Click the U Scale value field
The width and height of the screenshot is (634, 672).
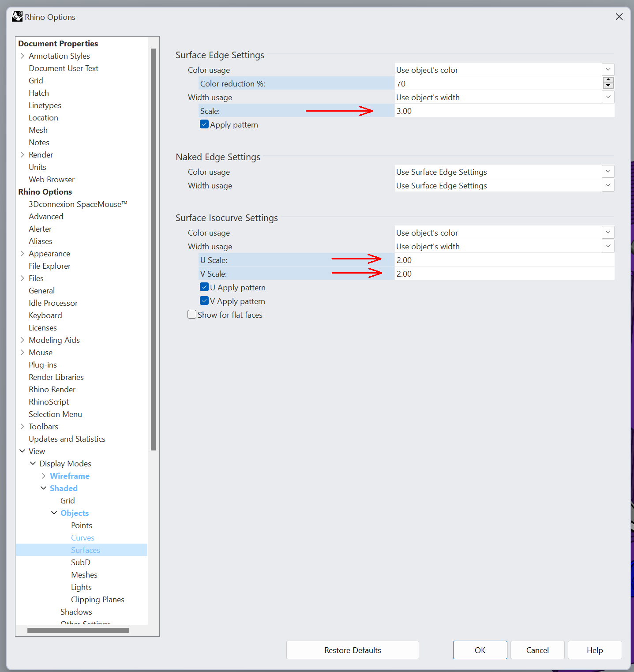point(504,260)
